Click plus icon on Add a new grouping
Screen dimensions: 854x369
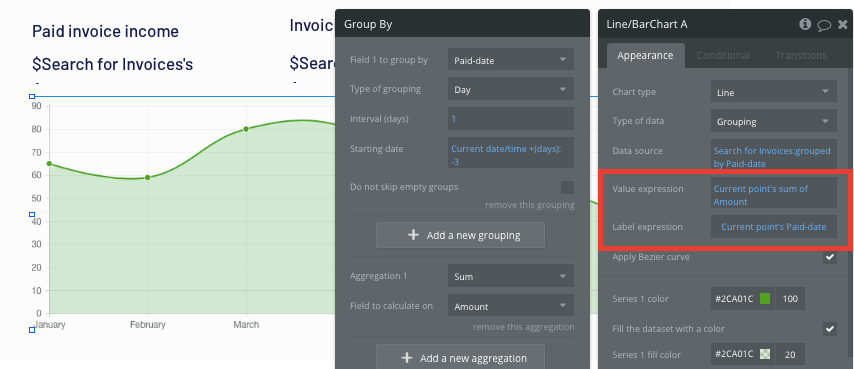pyautogui.click(x=413, y=235)
